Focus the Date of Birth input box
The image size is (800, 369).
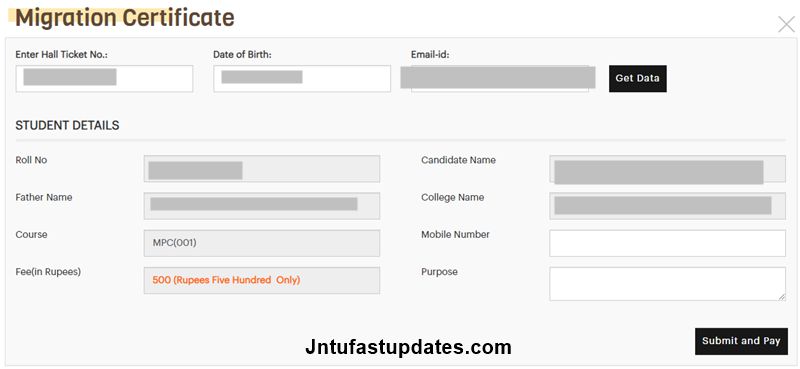click(302, 79)
